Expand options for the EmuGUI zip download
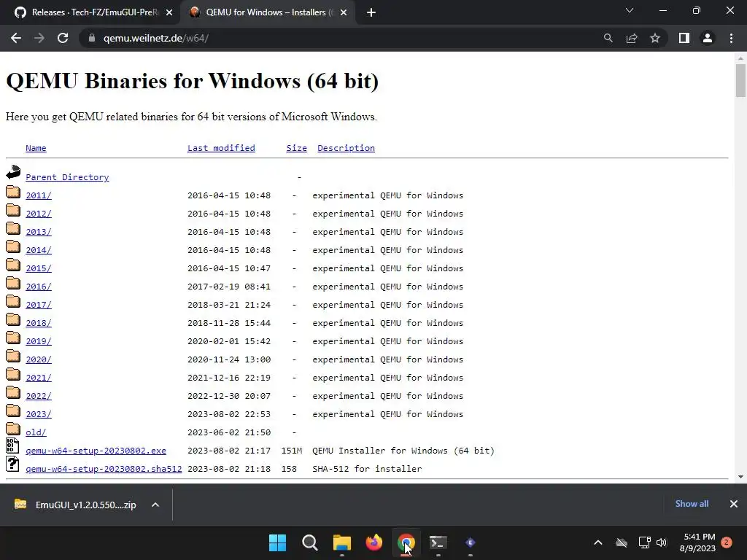747x560 pixels. [x=155, y=505]
